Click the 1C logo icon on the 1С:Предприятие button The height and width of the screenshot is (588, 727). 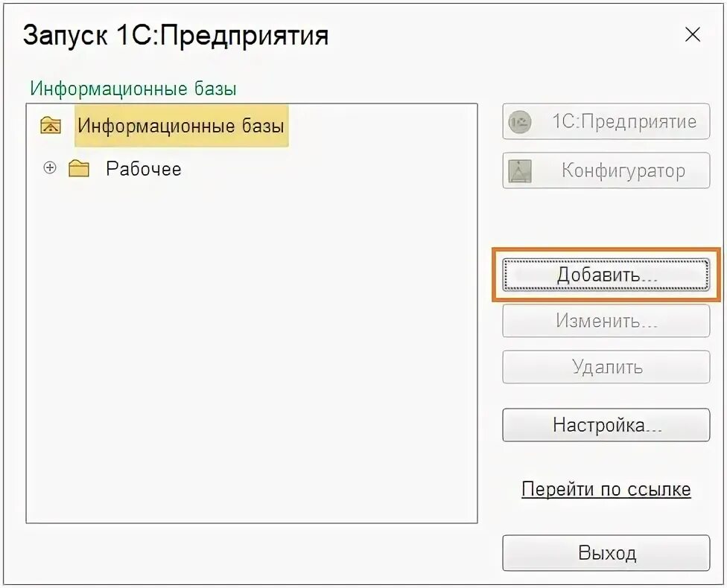(x=520, y=123)
